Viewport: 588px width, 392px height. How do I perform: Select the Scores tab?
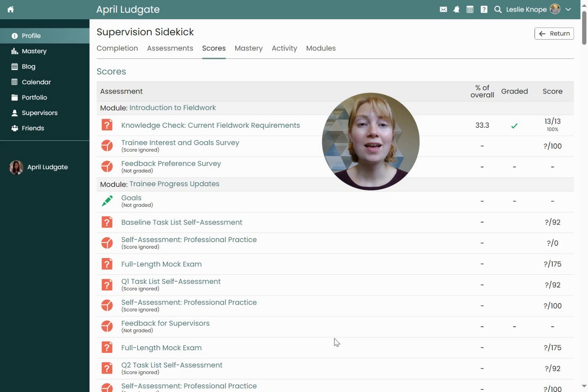point(214,48)
